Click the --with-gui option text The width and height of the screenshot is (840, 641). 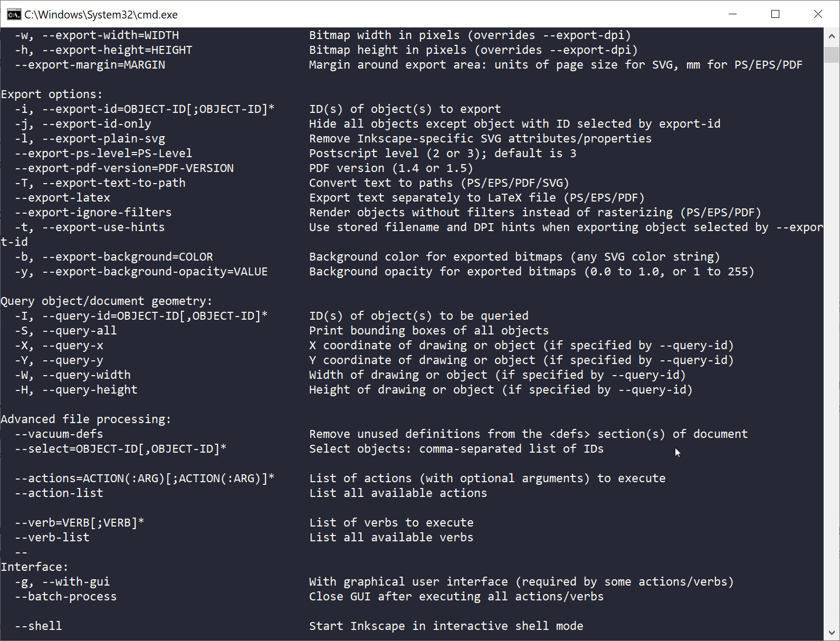point(76,582)
